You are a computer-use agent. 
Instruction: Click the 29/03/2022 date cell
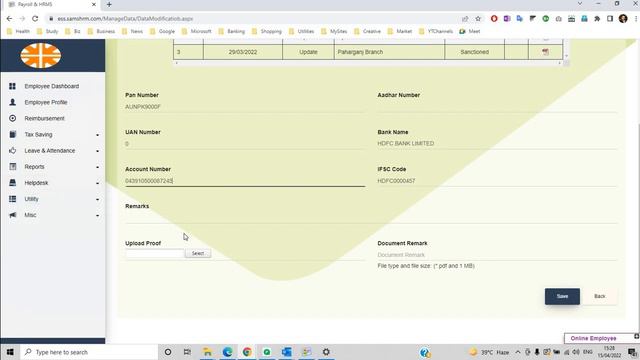242,52
